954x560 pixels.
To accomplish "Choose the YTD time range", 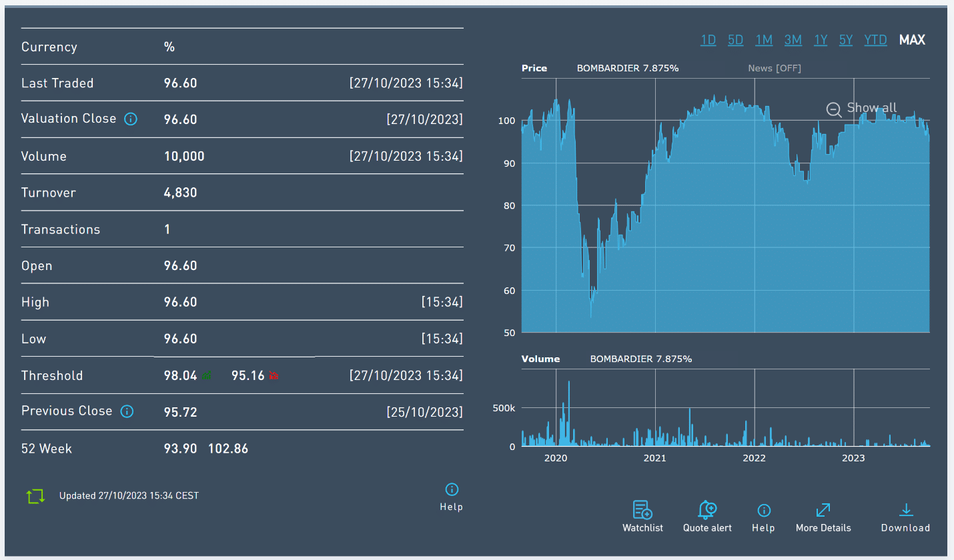I will (x=875, y=40).
